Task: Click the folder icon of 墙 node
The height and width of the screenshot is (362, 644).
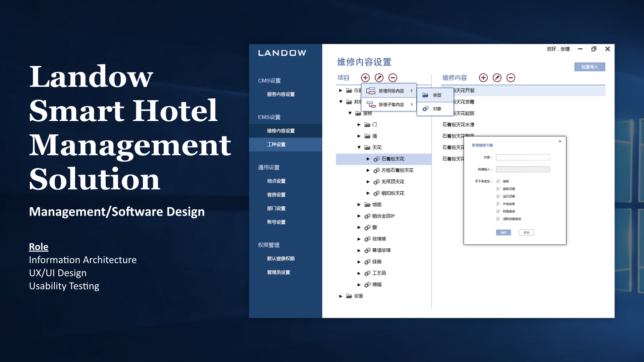Action: click(367, 136)
